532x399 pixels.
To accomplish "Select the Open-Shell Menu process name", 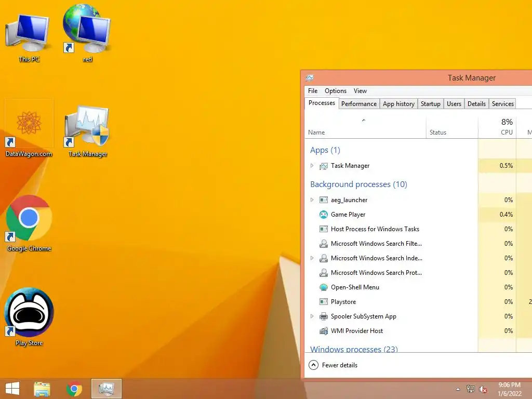I will [x=355, y=287].
